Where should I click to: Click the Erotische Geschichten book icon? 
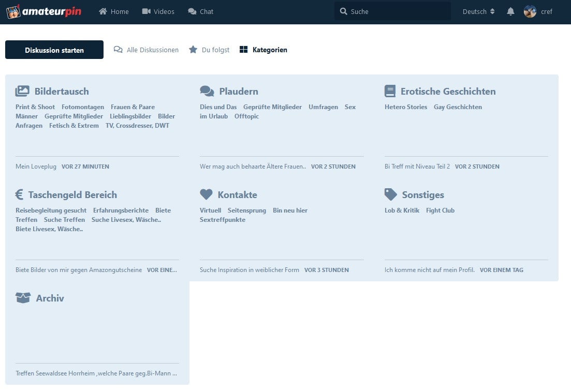(390, 92)
